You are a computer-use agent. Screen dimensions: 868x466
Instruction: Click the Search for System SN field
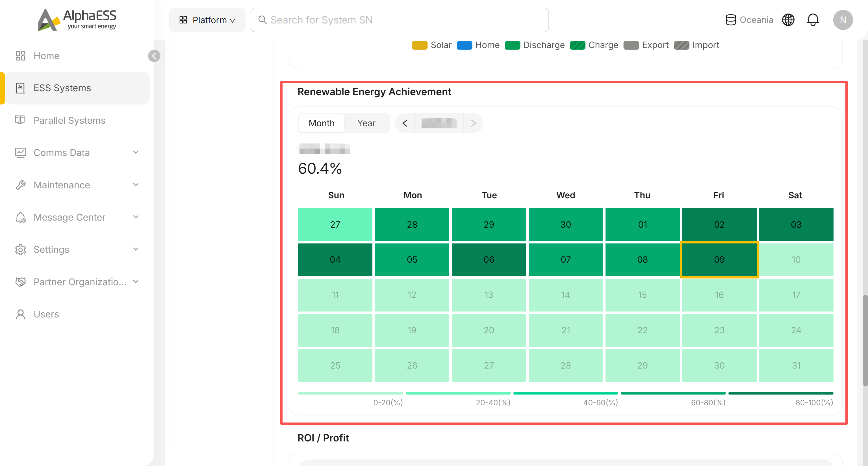coord(400,20)
